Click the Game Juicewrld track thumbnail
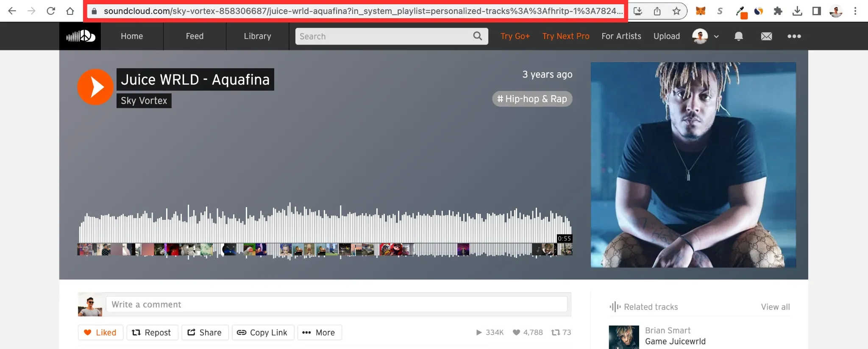This screenshot has height=349, width=868. click(x=624, y=337)
